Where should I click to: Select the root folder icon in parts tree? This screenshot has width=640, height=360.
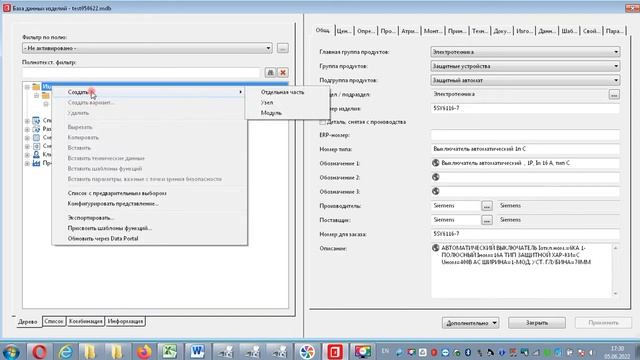coord(36,87)
